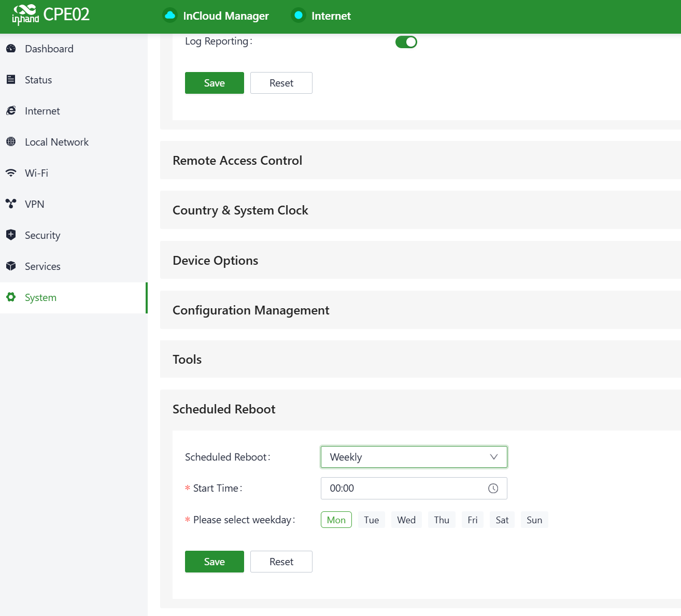Open the Services menu item
This screenshot has height=616, width=681.
42,266
